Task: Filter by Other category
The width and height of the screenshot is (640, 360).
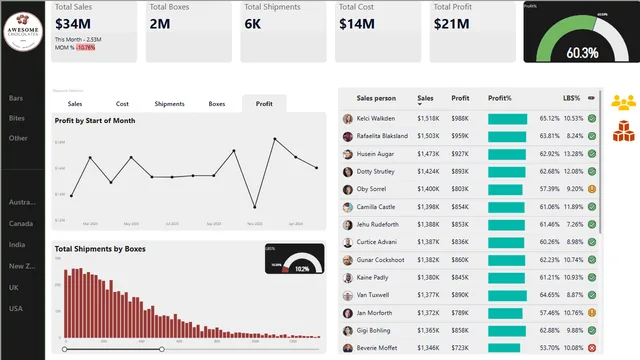Action: (x=18, y=138)
